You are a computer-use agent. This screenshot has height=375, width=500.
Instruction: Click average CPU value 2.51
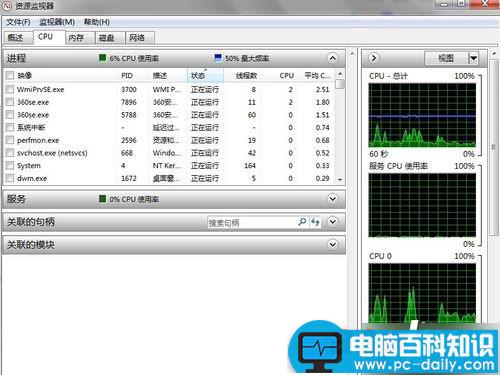(x=322, y=89)
